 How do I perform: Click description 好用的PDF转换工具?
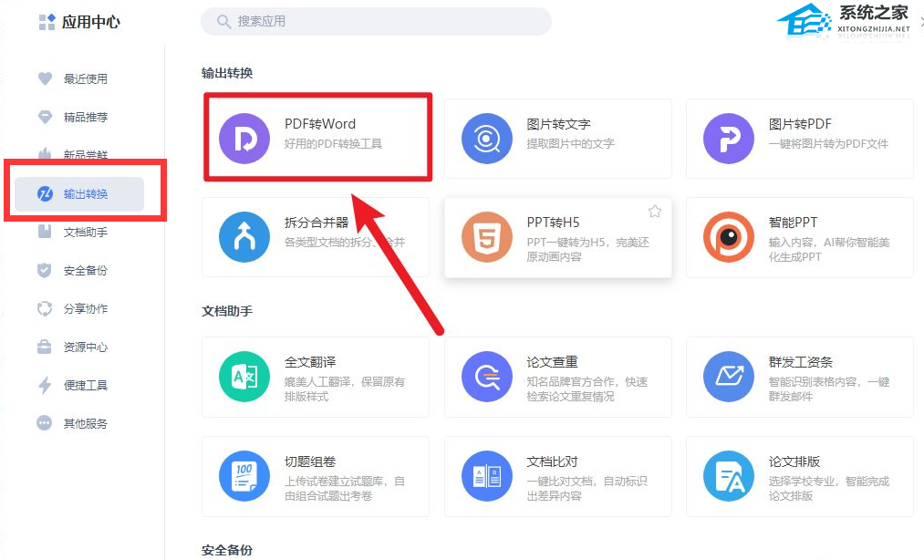(x=333, y=144)
